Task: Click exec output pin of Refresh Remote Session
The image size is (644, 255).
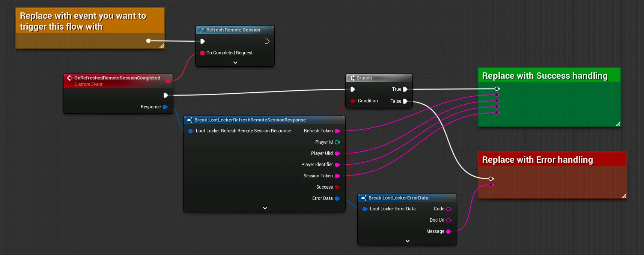Action: click(267, 41)
